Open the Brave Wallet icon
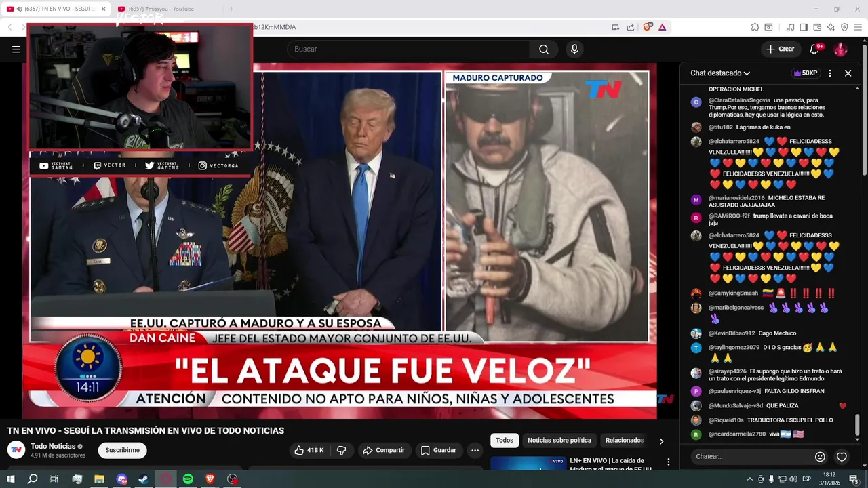 coord(817,27)
